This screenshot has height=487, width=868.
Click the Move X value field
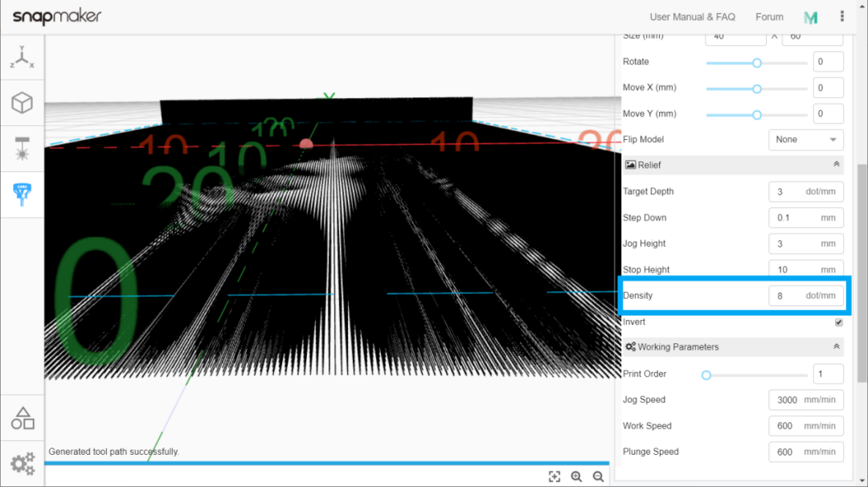tap(828, 88)
